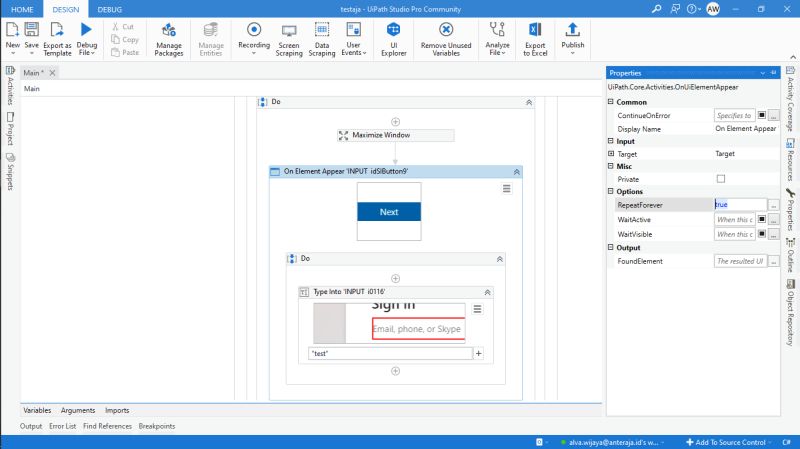Open Properties panel dropdown arrow
800x449 pixels.
[762, 73]
